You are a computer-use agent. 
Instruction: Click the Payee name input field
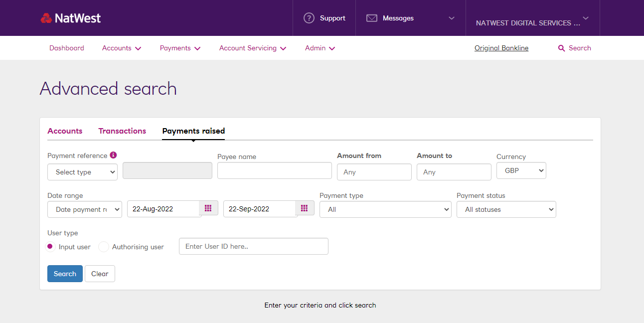point(274,170)
